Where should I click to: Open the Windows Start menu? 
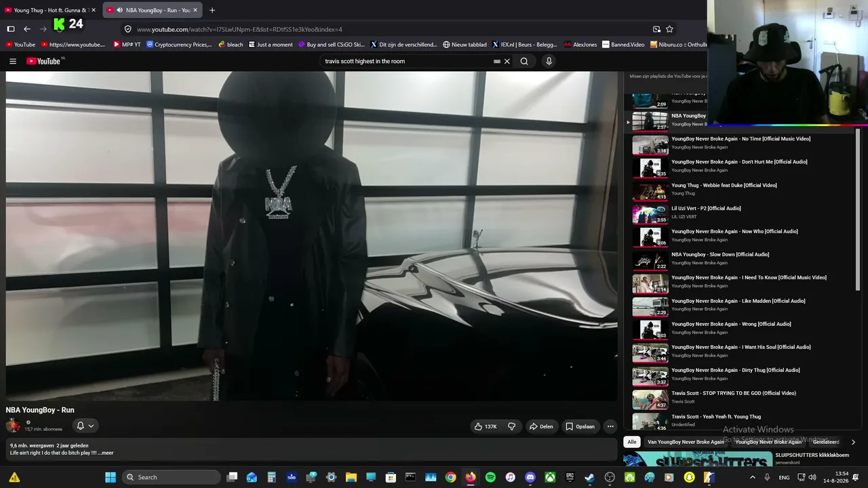pos(111,477)
